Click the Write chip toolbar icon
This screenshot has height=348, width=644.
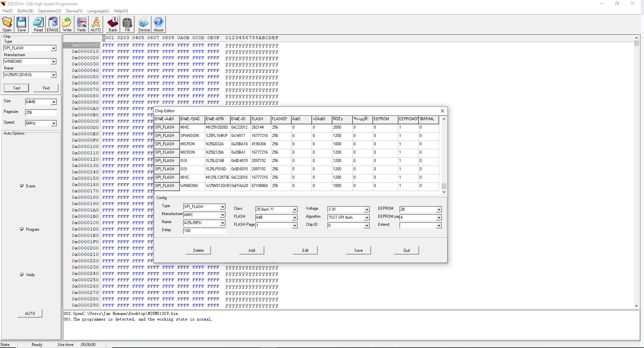coord(67,24)
